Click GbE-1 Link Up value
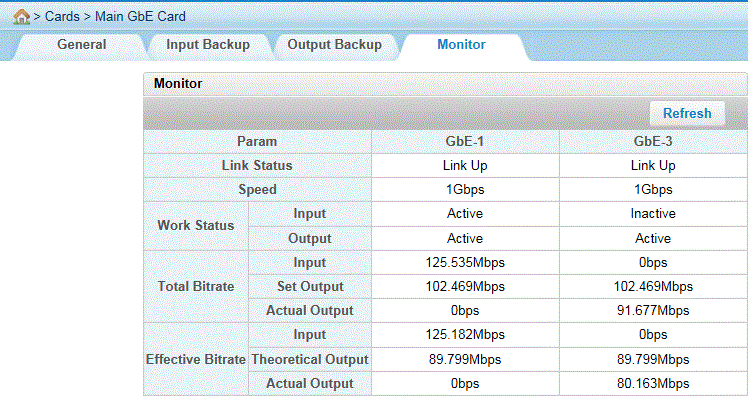 click(x=465, y=166)
